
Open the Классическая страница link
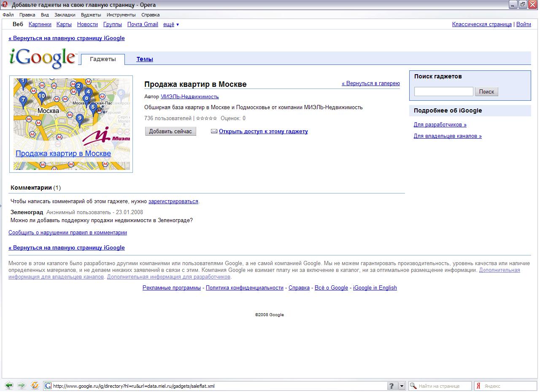(482, 24)
